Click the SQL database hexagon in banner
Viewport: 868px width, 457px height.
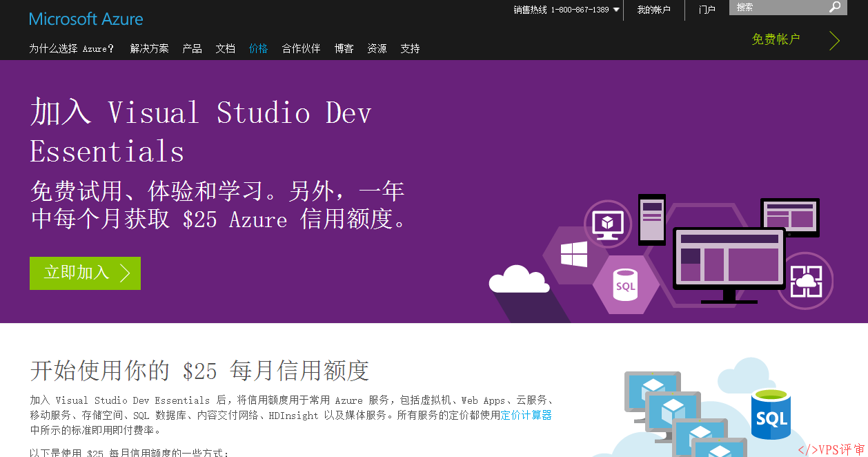click(625, 285)
